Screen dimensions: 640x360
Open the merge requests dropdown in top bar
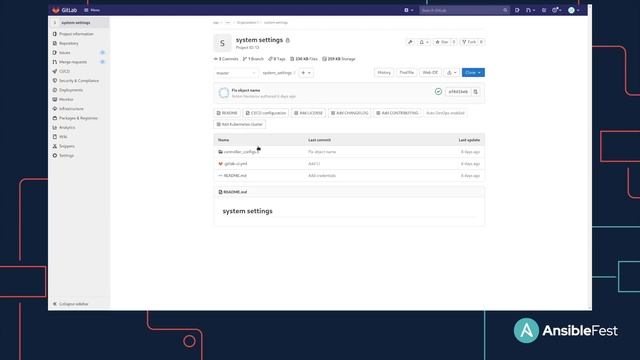[530, 10]
